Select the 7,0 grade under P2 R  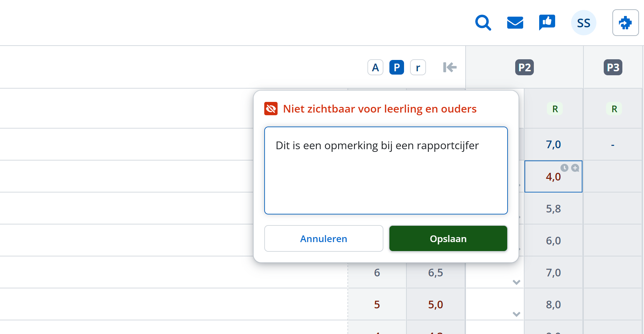(553, 145)
